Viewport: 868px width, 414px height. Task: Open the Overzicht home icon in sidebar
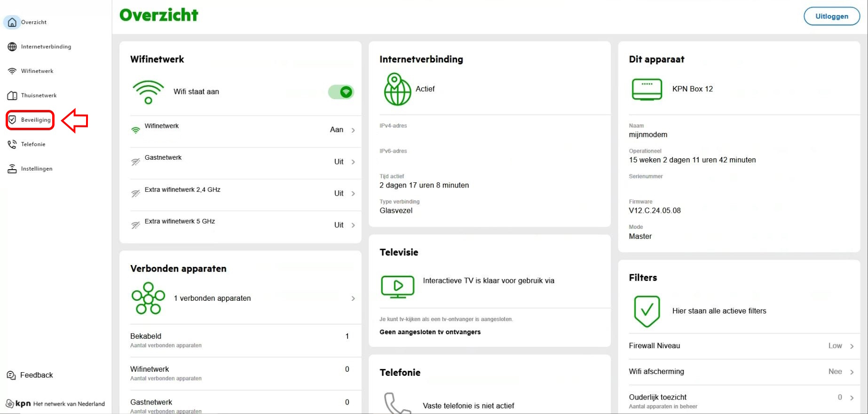tap(12, 22)
